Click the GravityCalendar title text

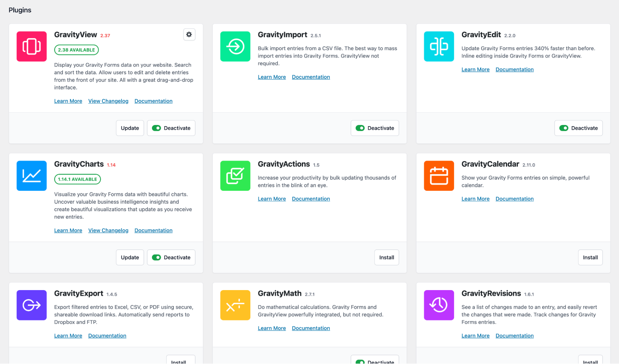[x=490, y=164]
